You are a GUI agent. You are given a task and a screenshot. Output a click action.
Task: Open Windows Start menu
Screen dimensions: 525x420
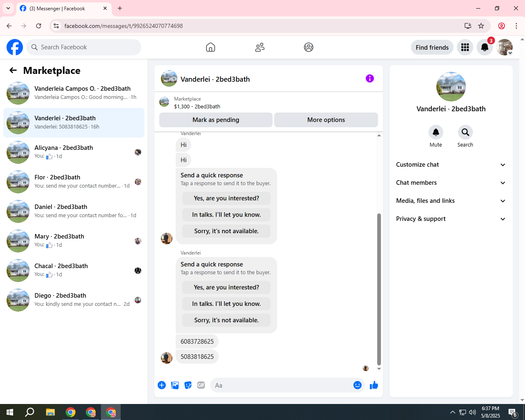tap(10, 412)
